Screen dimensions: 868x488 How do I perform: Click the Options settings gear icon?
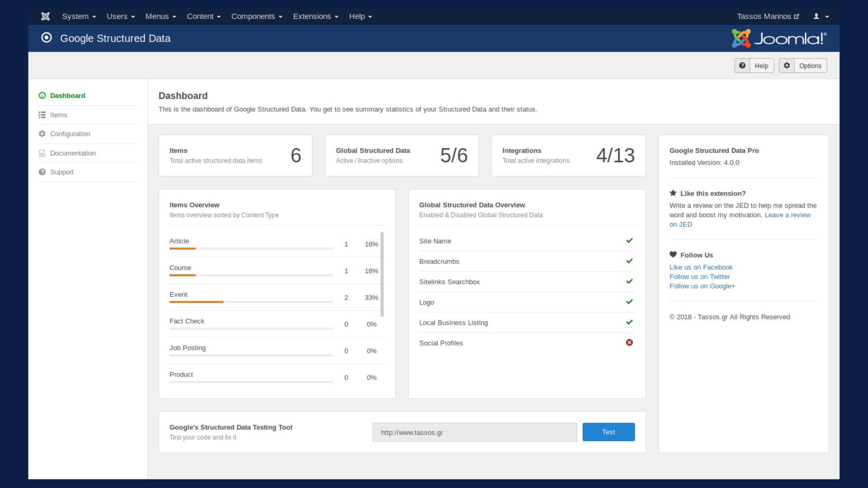787,66
